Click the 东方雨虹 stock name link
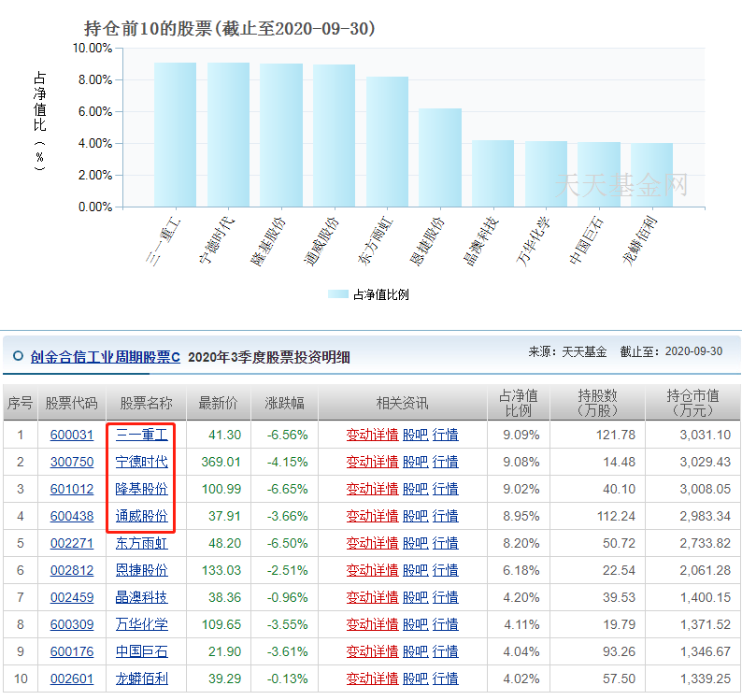 point(141,543)
